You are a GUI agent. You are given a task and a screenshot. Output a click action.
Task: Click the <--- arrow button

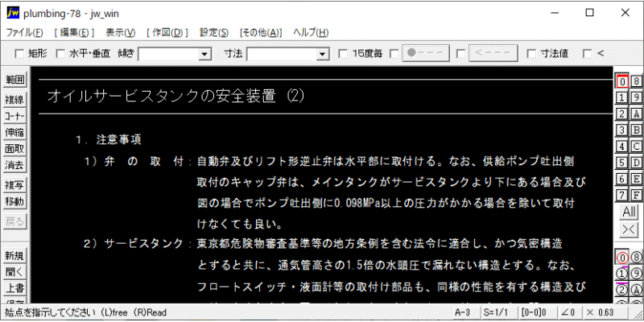pyautogui.click(x=492, y=53)
